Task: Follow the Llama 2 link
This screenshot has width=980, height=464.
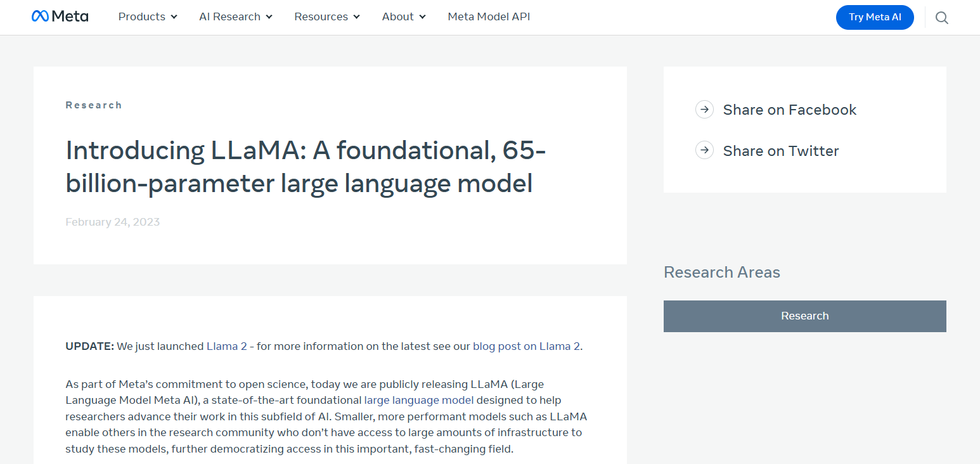Action: [227, 346]
